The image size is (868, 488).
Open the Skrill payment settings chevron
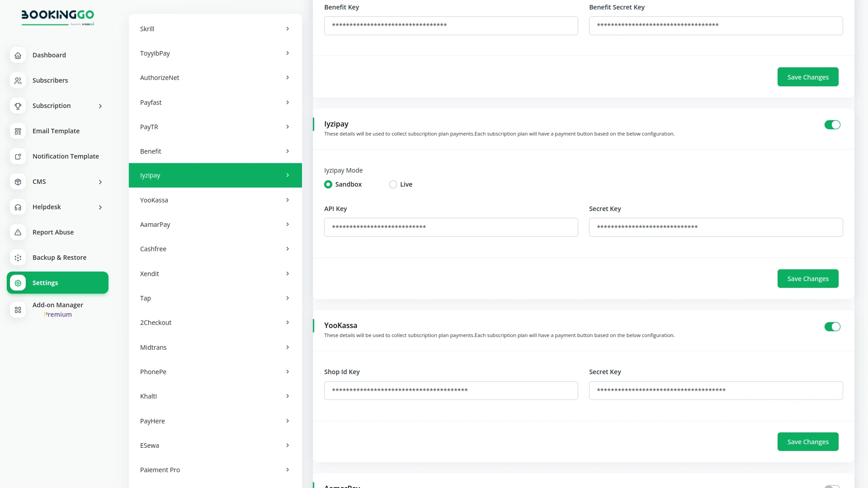click(288, 28)
